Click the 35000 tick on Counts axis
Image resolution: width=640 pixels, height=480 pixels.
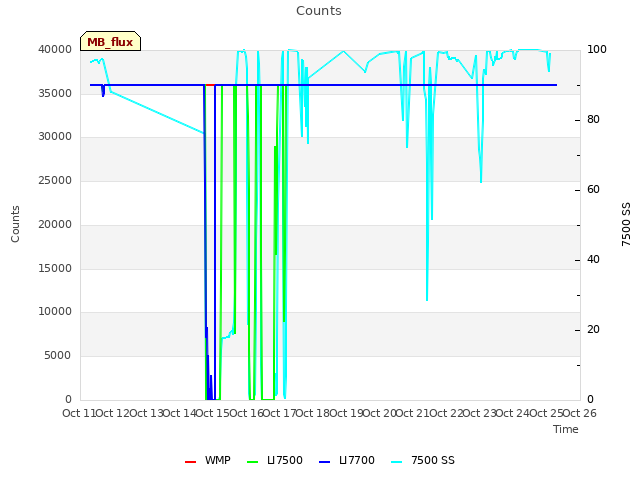(55, 93)
